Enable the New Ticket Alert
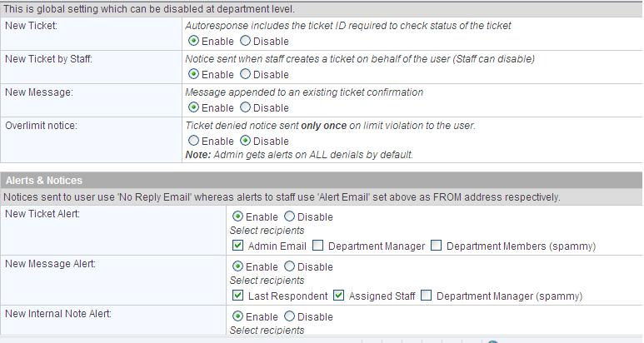Image resolution: width=644 pixels, height=343 pixels. point(237,216)
